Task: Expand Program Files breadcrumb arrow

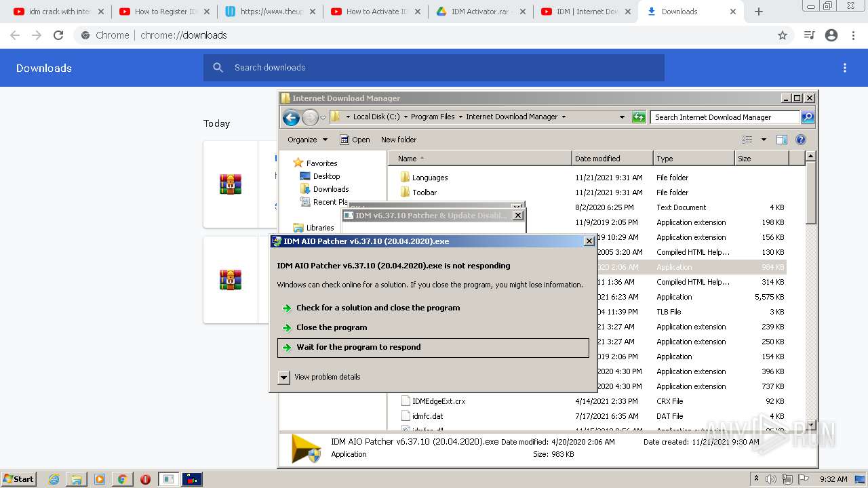Action: [460, 117]
